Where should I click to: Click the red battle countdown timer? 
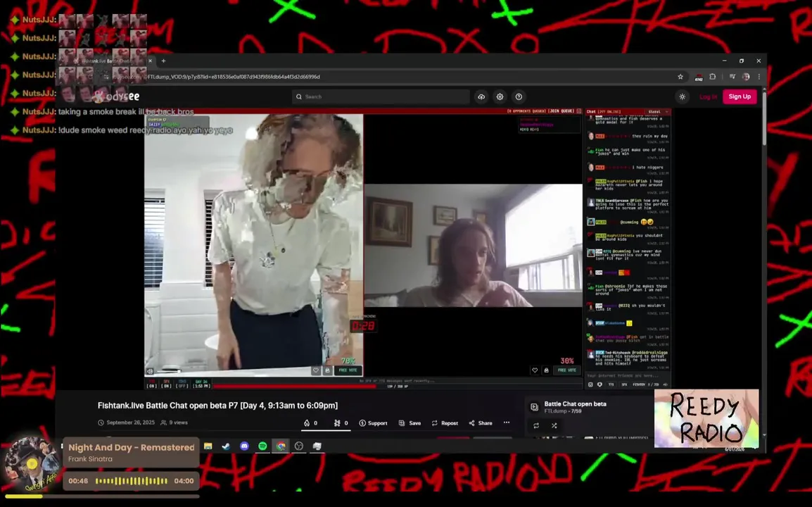point(363,325)
